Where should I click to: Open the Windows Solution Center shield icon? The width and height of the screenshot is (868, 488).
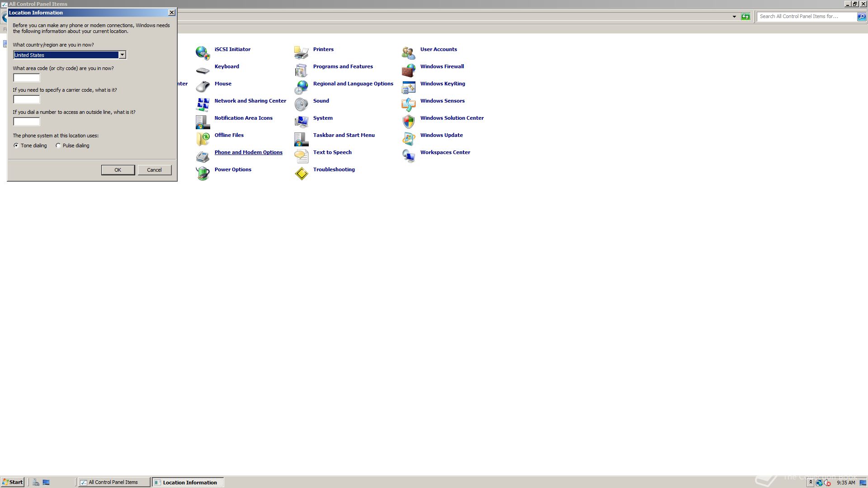pos(408,122)
